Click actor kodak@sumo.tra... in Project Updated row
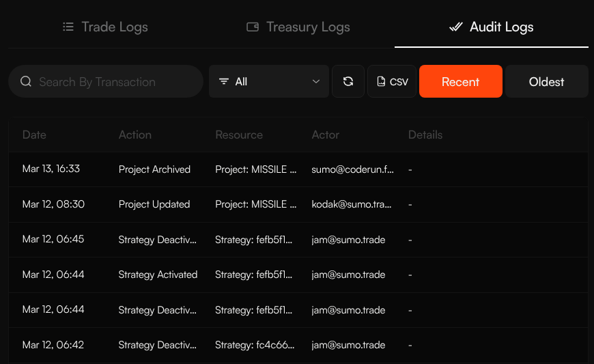 [x=352, y=204]
